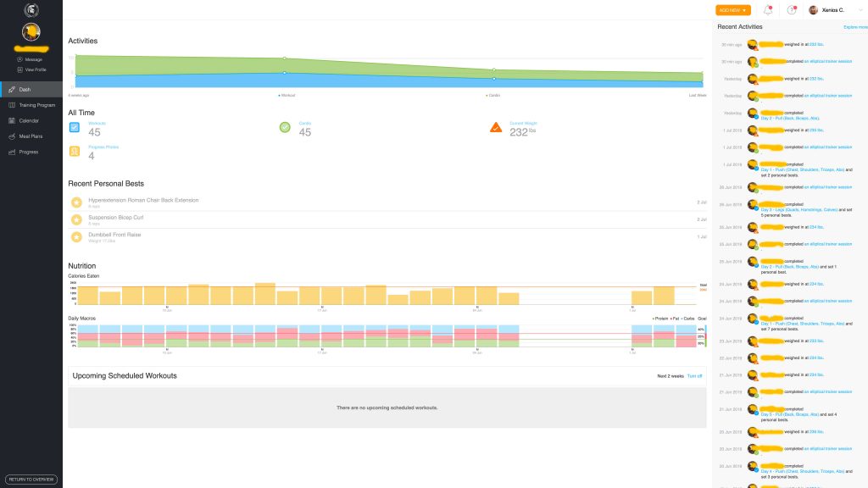
Task: Click the 232 lbs current weight value
Action: 522,132
